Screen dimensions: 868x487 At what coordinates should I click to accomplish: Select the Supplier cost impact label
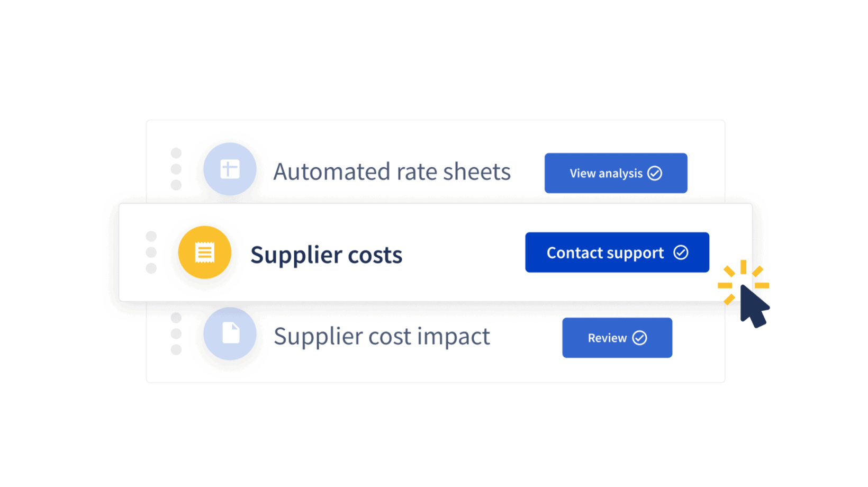382,336
